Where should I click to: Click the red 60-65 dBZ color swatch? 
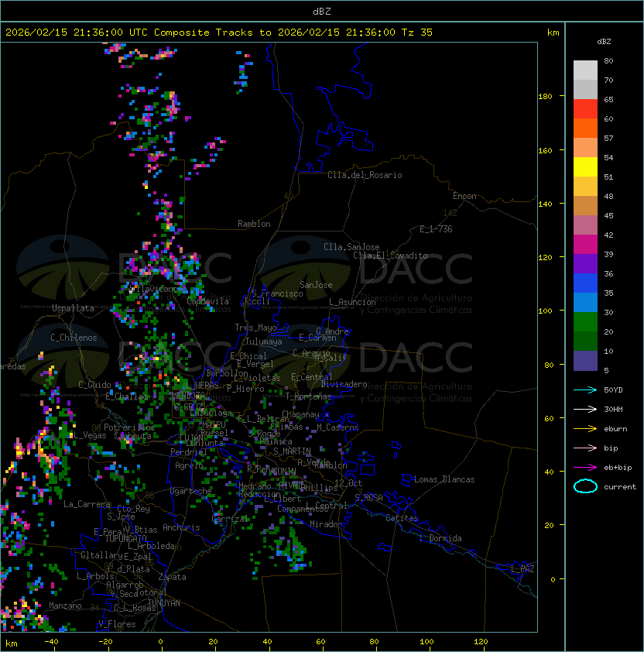[x=585, y=109]
